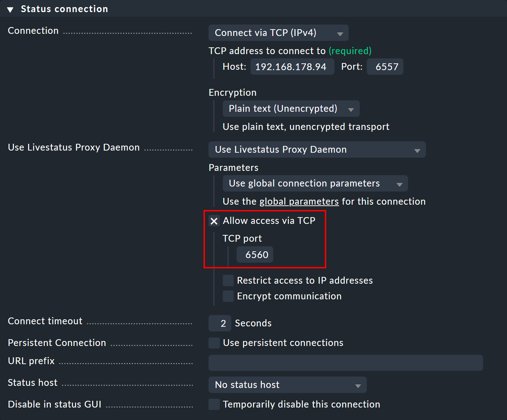This screenshot has width=507, height=420.
Task: Open the Status host dropdown
Action: 287,385
